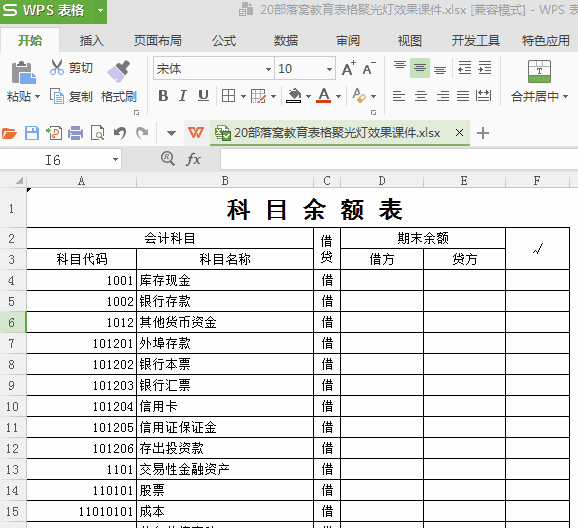Viewport: 578px width, 528px height.
Task: Expand draw border dropdown arrow
Action: (274, 97)
